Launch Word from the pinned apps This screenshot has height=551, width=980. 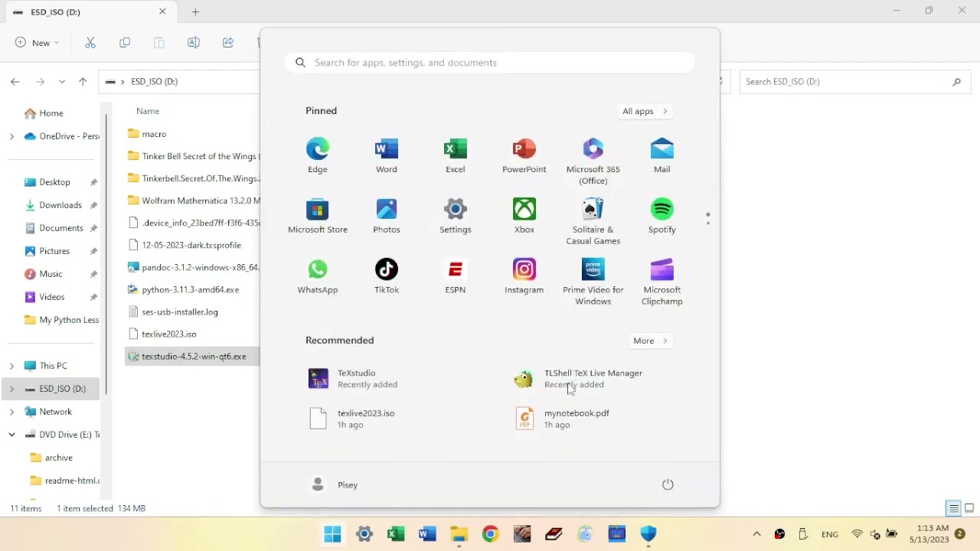click(x=387, y=155)
